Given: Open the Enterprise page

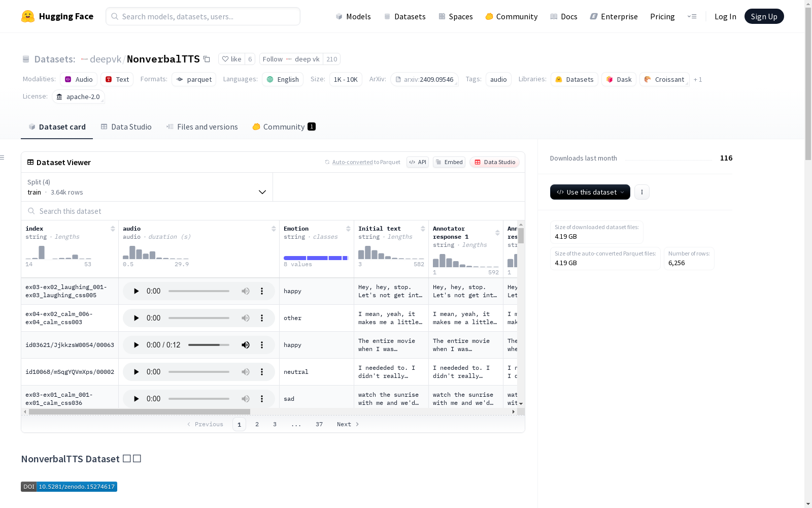Looking at the screenshot, I should point(614,16).
